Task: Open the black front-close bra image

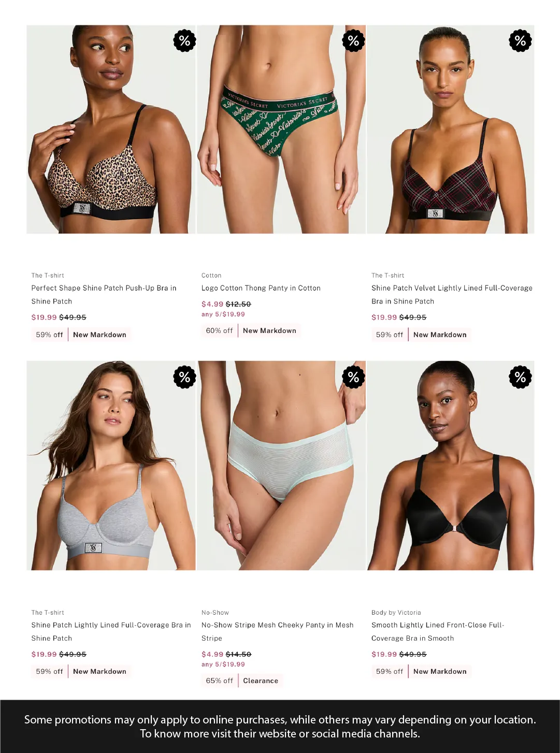Action: (x=451, y=466)
